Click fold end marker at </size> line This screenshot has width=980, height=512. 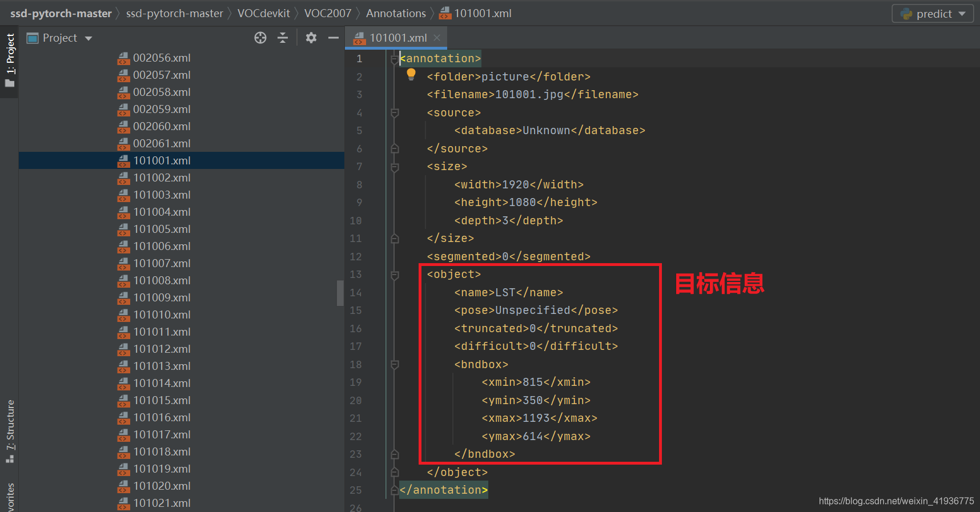(x=395, y=239)
